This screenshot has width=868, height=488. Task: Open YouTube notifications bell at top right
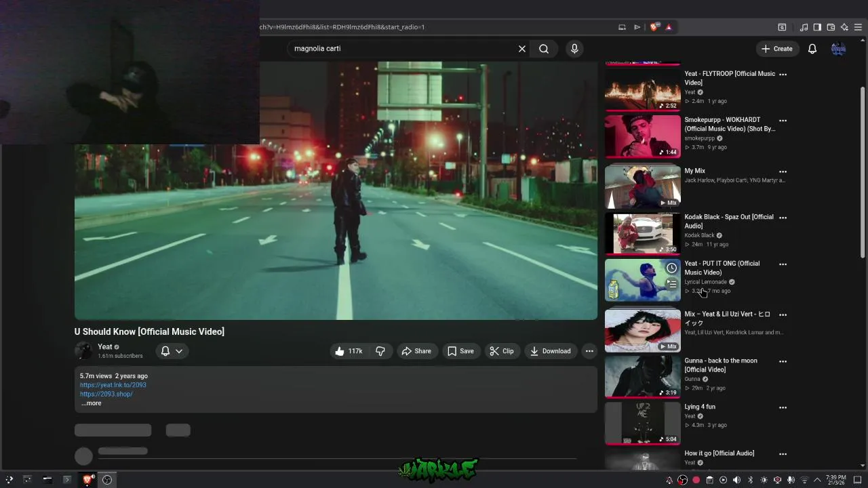812,49
